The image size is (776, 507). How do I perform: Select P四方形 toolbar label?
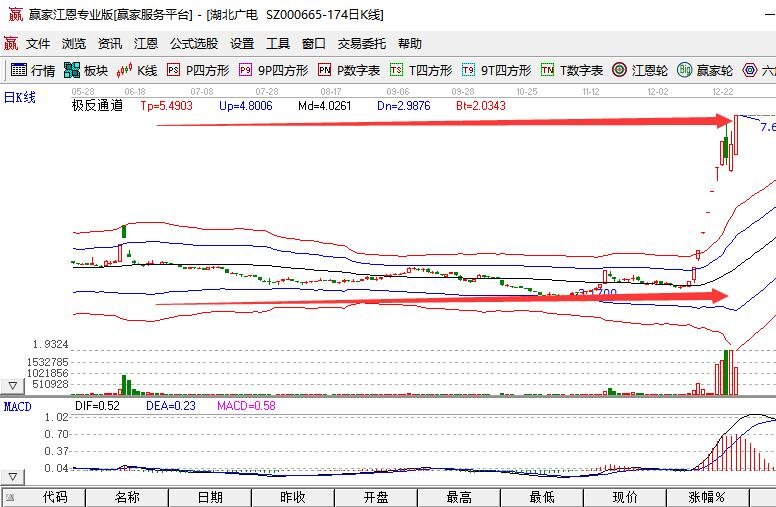pyautogui.click(x=208, y=71)
